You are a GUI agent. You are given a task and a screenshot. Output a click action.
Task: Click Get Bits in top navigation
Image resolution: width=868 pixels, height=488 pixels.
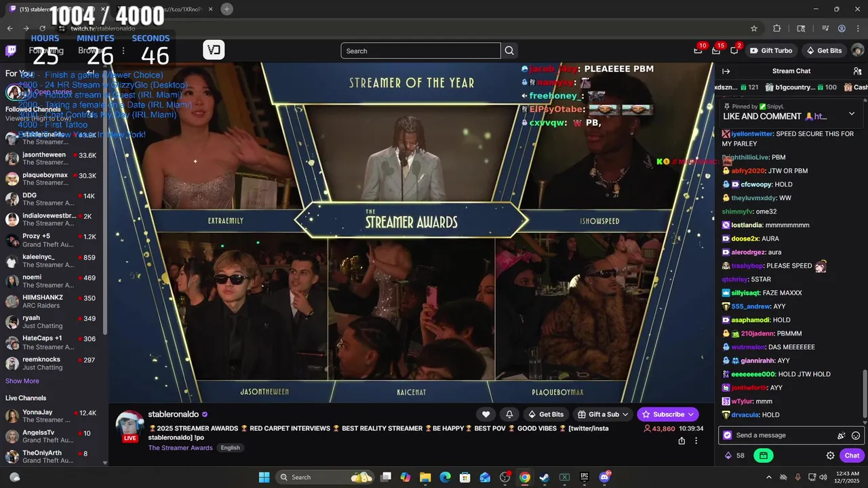tap(824, 51)
